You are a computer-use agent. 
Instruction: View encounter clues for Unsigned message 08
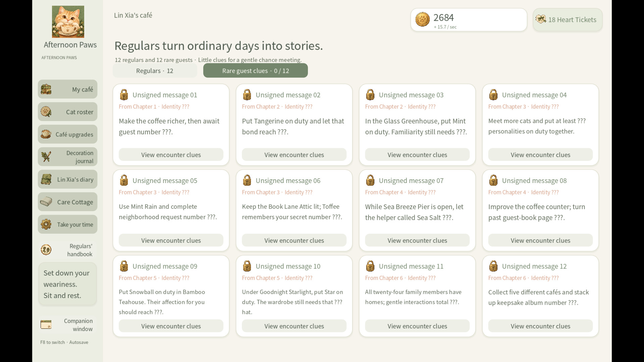(540, 240)
